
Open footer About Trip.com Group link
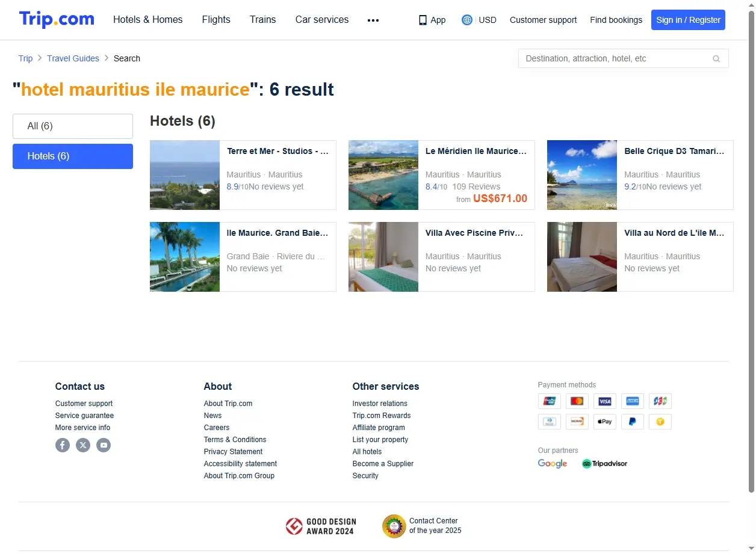click(x=239, y=476)
